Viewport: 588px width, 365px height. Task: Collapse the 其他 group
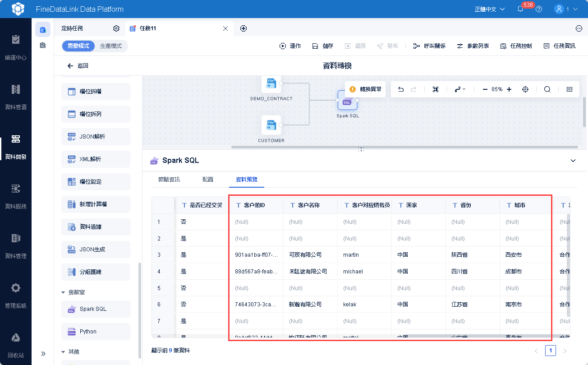point(64,352)
